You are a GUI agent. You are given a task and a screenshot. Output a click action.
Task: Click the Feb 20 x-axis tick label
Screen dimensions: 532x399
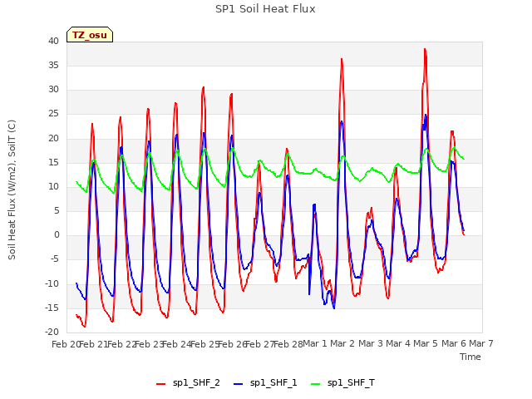point(66,344)
